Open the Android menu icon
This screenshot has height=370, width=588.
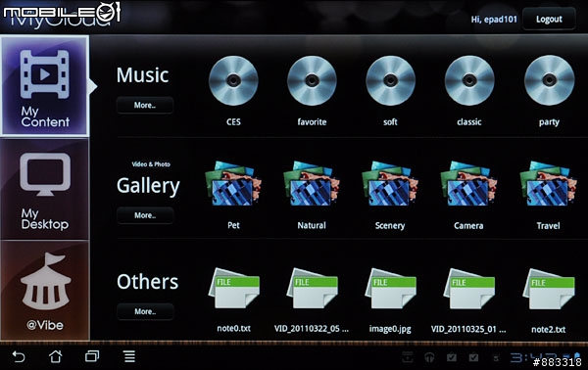click(x=129, y=356)
